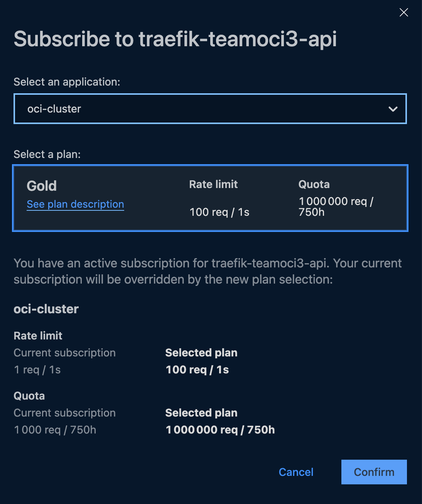
Task: Click the active subscription override warning text
Action: (x=208, y=271)
